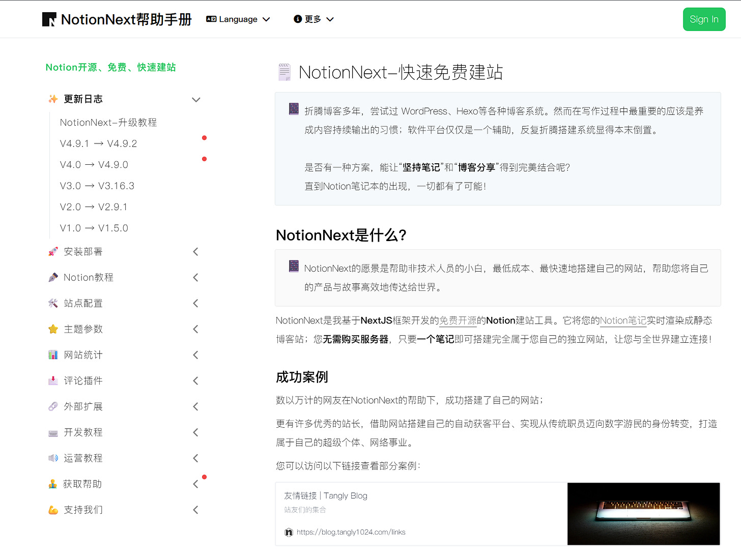The width and height of the screenshot is (741, 560).
Task: Open the 友情链接 | Tangly Blog bookmark
Action: (326, 495)
